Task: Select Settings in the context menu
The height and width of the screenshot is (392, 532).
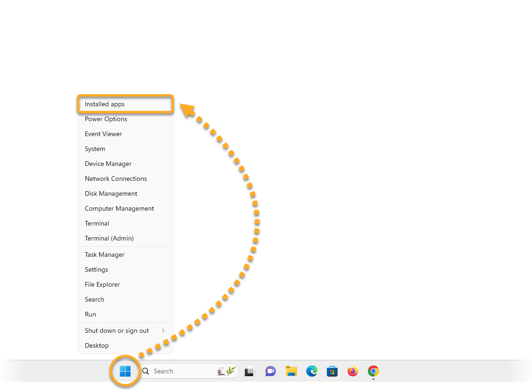Action: [x=97, y=270]
